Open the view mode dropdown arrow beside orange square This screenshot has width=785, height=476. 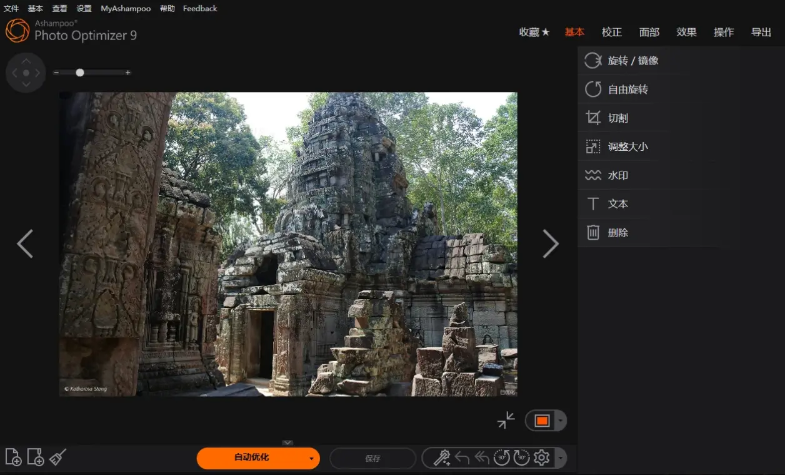click(x=560, y=421)
